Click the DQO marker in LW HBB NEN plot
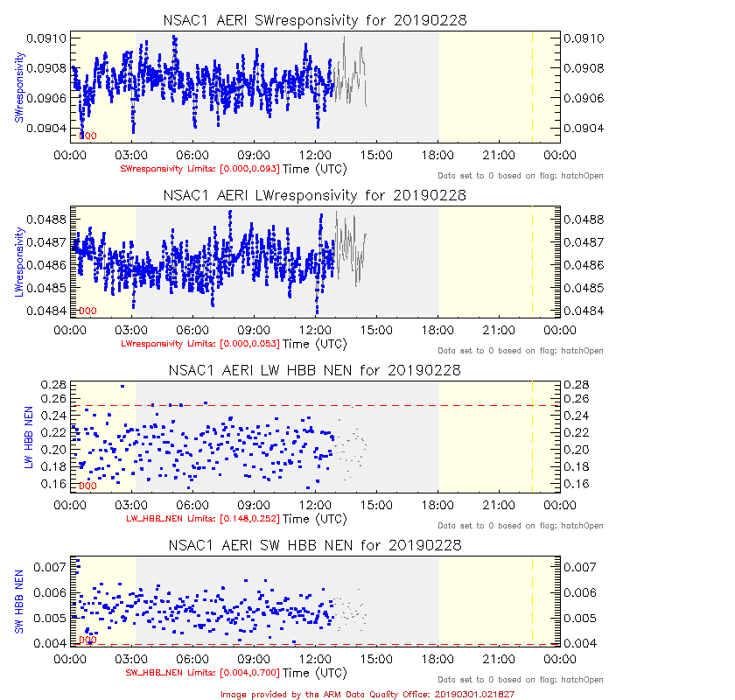Image resolution: width=735 pixels, height=700 pixels. tap(87, 486)
